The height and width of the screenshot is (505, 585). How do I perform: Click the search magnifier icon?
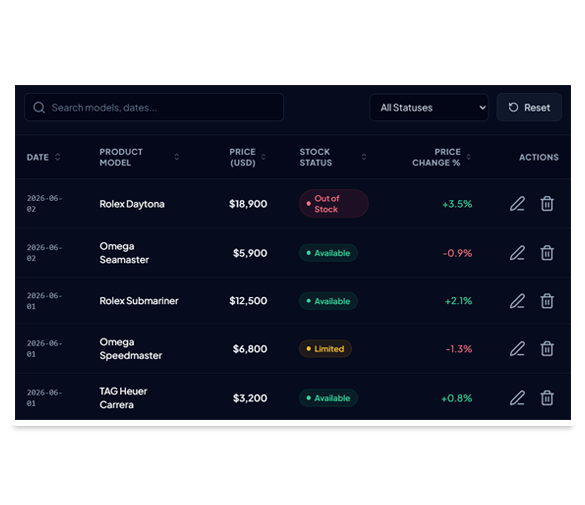click(x=39, y=108)
